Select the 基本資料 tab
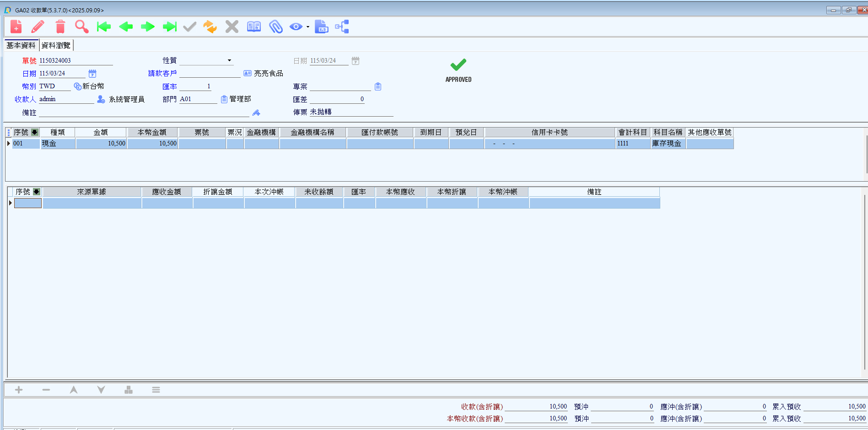868x430 pixels. (x=21, y=45)
